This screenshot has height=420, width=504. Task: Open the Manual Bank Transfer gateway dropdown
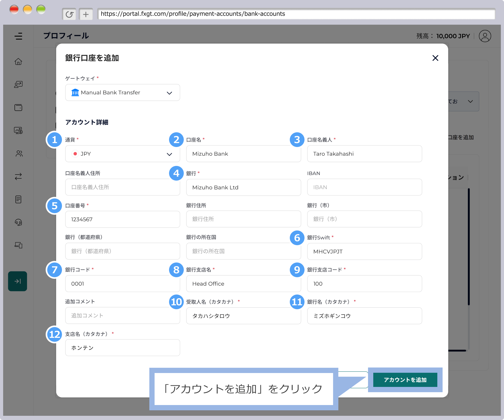coord(122,92)
